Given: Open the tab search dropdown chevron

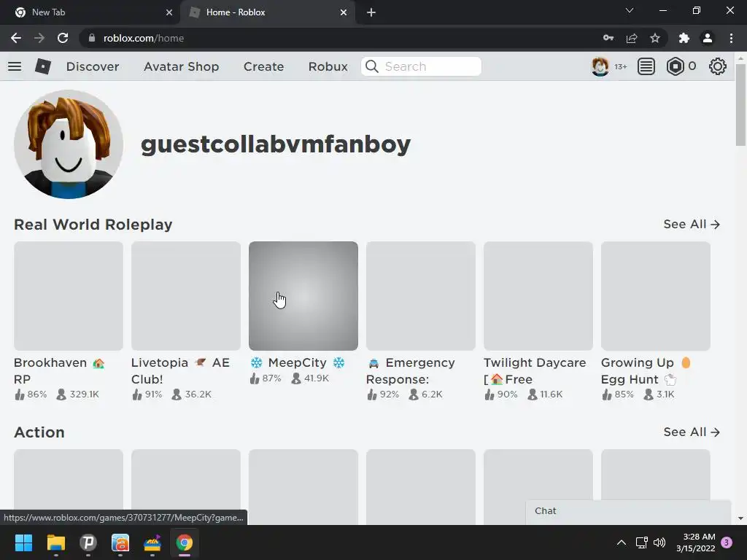Looking at the screenshot, I should [x=630, y=10].
